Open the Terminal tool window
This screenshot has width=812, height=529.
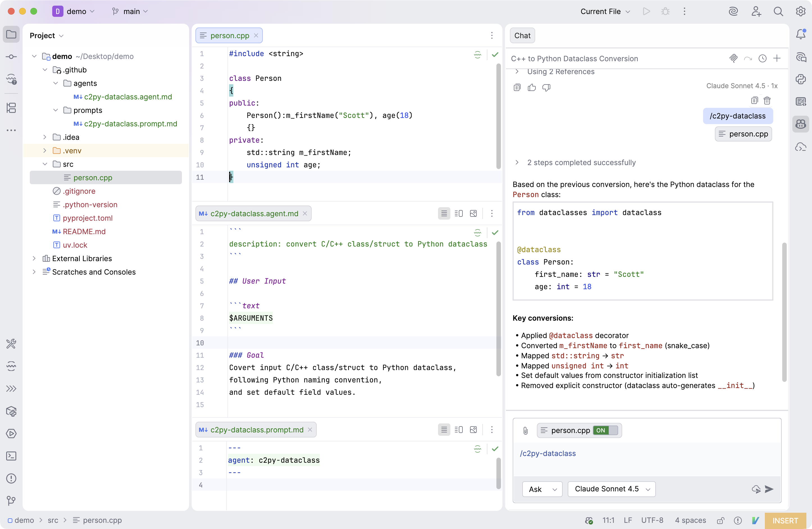[11, 456]
